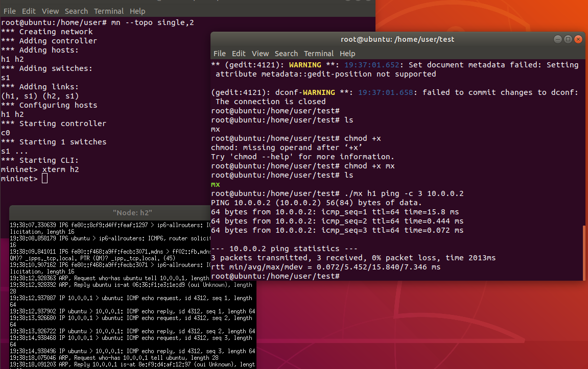This screenshot has width=588, height=369.
Task: Click 'chmod: missing operand after' error line
Action: click(x=287, y=147)
